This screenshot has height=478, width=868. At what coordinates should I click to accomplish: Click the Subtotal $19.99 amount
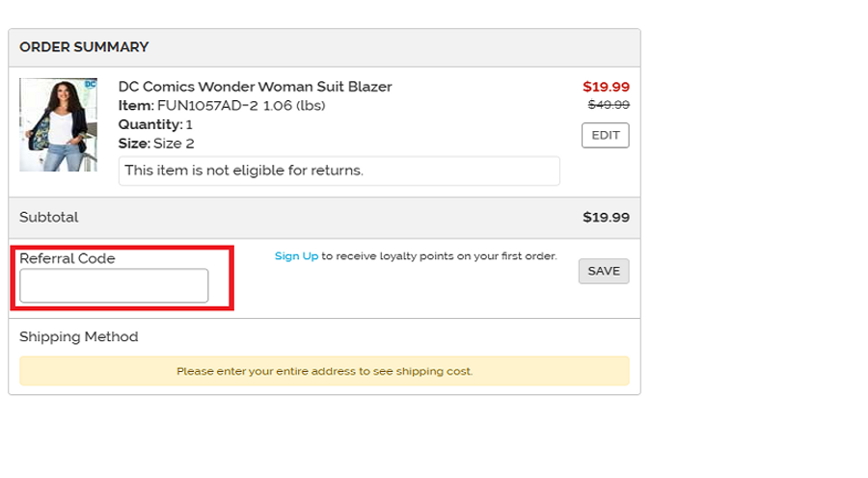(x=606, y=218)
